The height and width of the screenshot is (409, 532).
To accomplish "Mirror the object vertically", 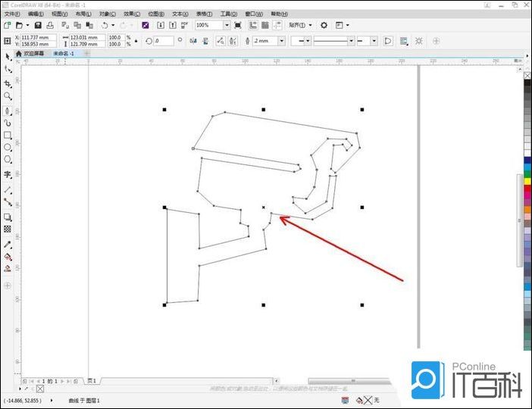I will click(205, 41).
